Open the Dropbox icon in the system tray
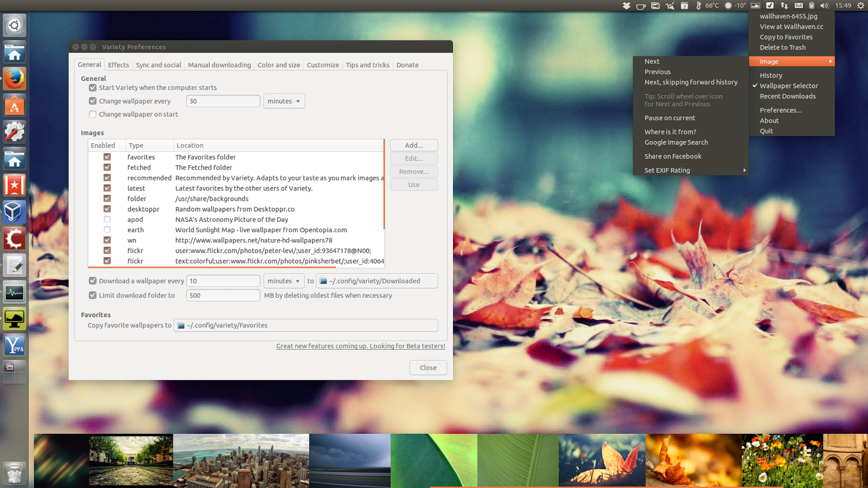Image resolution: width=868 pixels, height=488 pixels. (627, 5)
